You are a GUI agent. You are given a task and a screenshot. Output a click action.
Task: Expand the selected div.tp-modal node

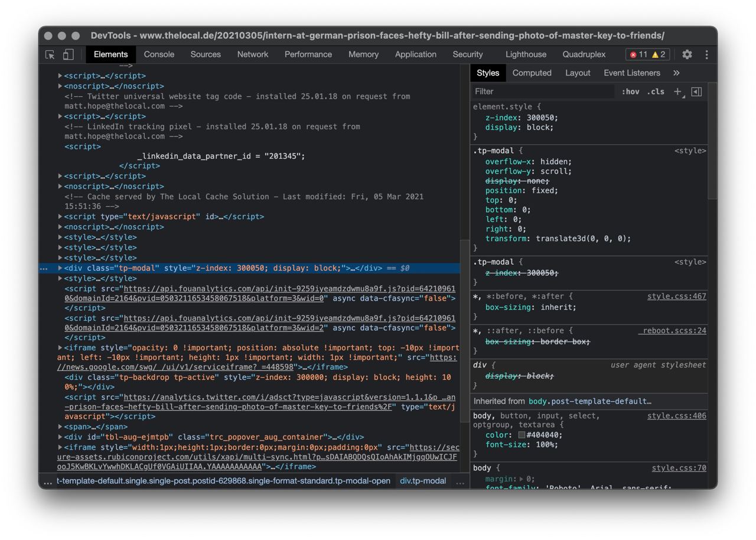coord(60,268)
